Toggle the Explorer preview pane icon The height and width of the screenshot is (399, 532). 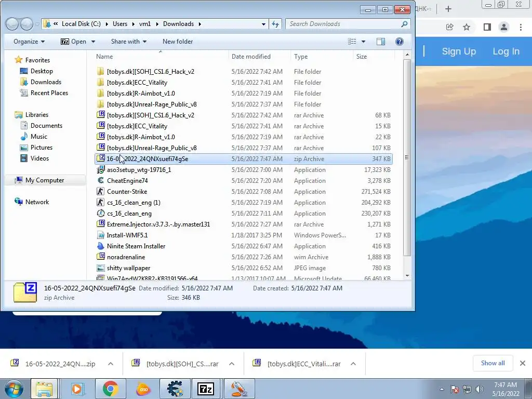click(381, 42)
